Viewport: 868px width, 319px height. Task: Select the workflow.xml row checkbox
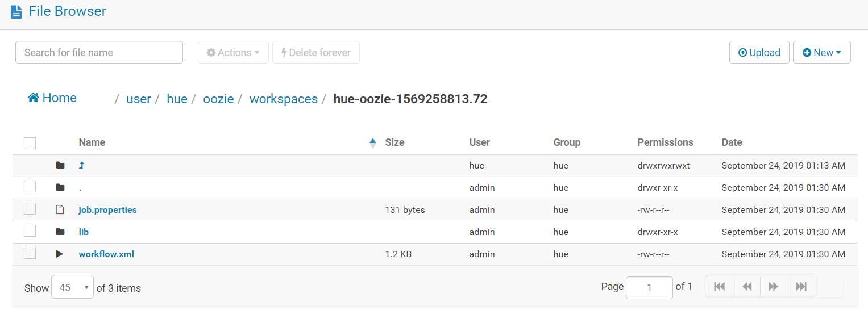30,254
